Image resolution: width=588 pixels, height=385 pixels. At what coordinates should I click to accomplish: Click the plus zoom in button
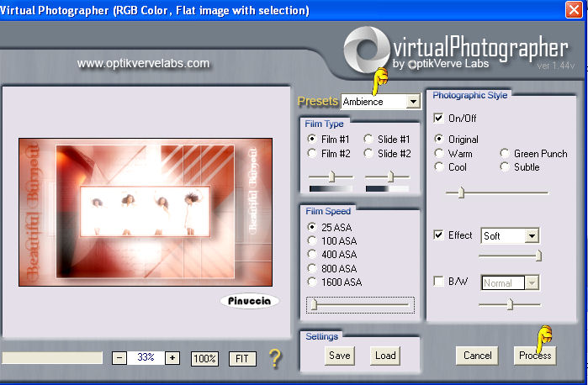point(172,358)
